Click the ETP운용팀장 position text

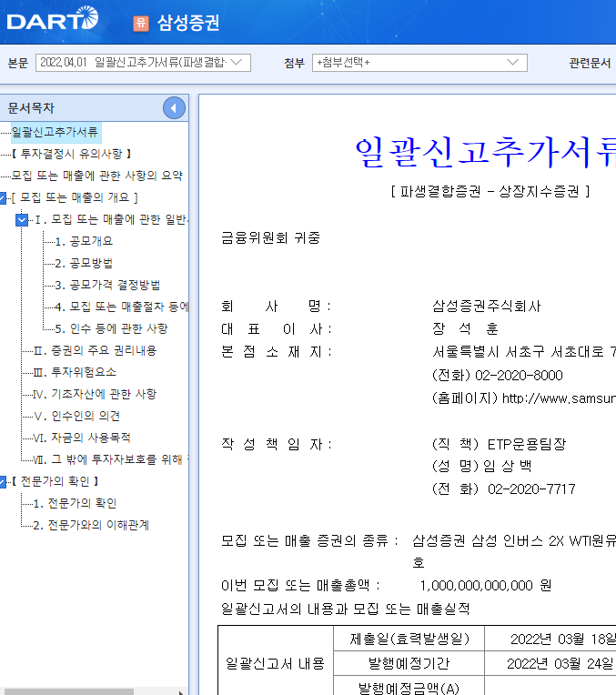click(x=527, y=444)
